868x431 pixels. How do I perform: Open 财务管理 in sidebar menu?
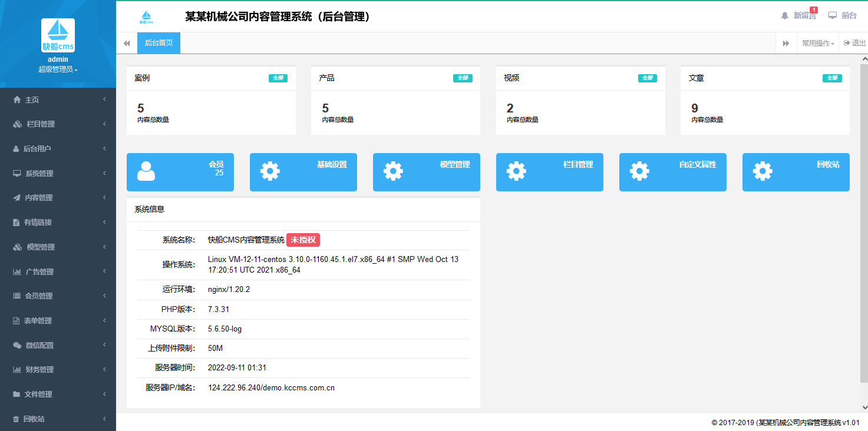[x=58, y=370]
